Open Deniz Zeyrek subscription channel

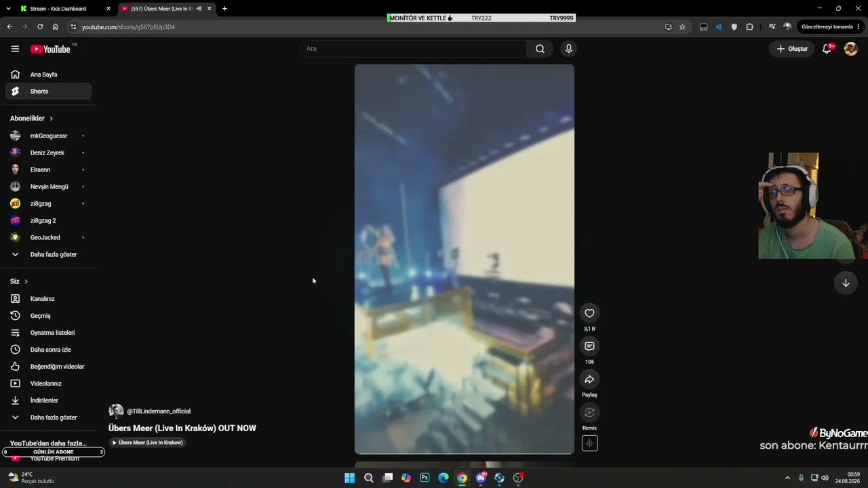coord(48,152)
